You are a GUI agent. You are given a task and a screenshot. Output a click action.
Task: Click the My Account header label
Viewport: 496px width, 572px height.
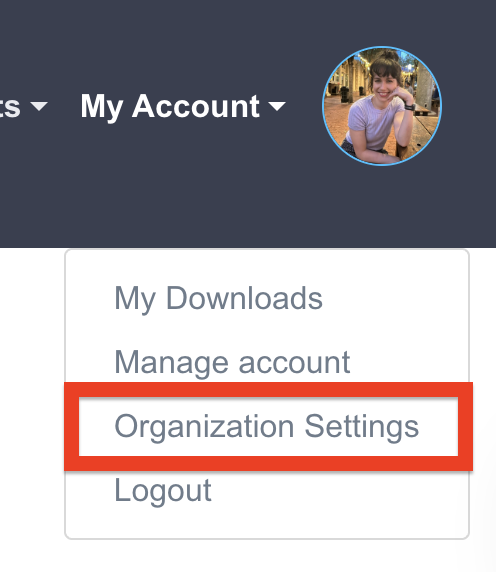coord(170,106)
